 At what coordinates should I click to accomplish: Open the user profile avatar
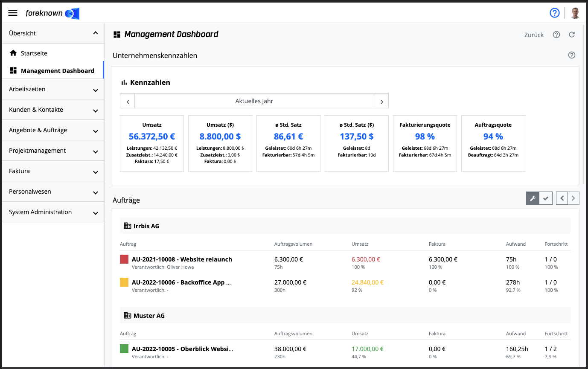pos(575,13)
